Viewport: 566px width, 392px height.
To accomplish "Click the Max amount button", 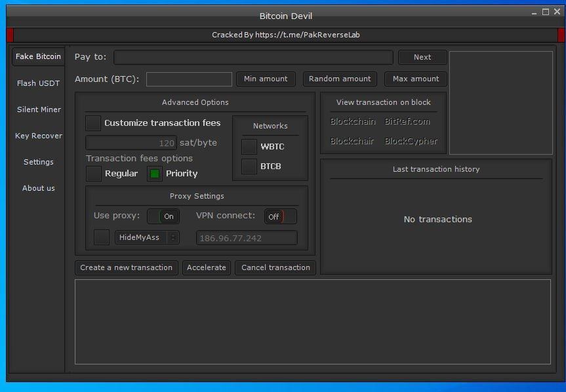I will pos(416,79).
